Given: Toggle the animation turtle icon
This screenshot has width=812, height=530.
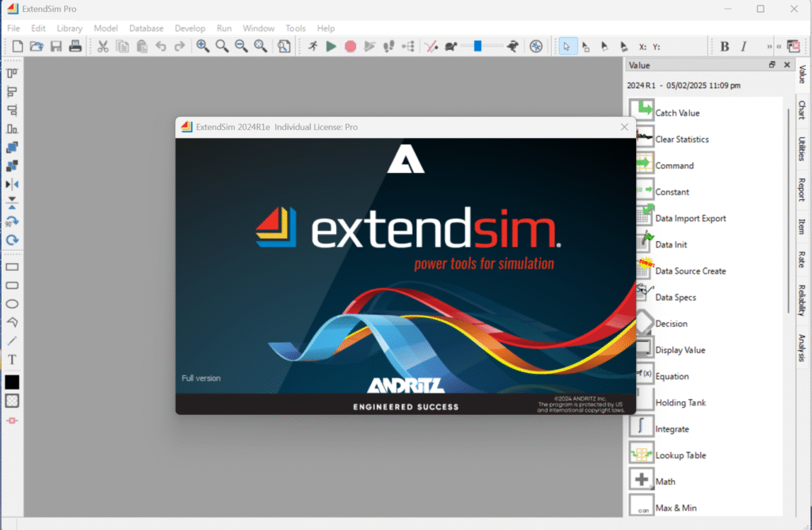Looking at the screenshot, I should point(450,47).
